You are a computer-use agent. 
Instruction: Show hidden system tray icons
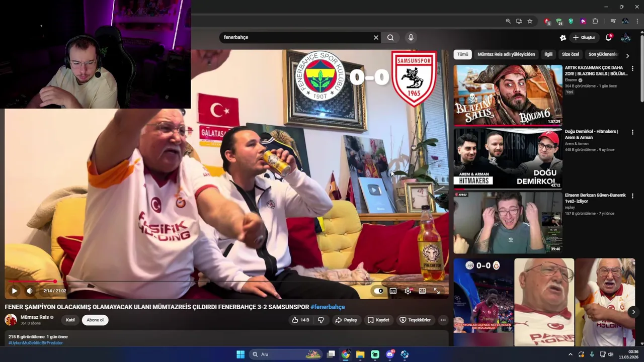tap(570, 354)
